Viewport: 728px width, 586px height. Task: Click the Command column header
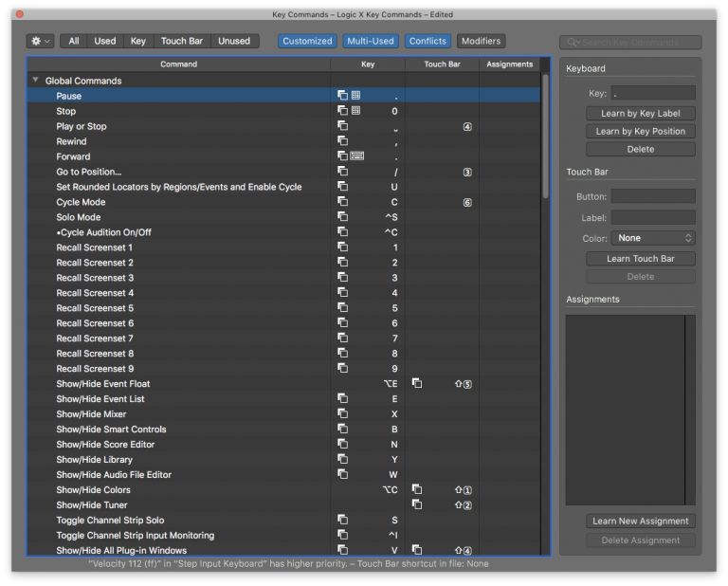coord(179,64)
